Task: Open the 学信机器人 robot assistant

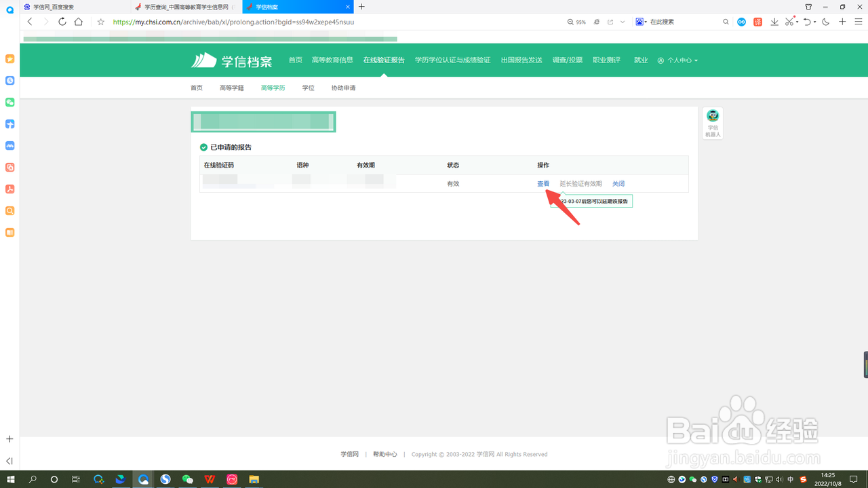Action: click(713, 123)
